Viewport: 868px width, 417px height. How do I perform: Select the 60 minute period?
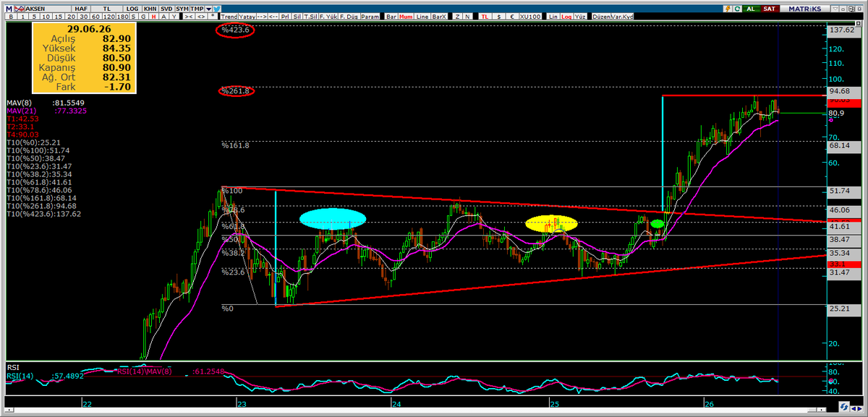(x=96, y=17)
